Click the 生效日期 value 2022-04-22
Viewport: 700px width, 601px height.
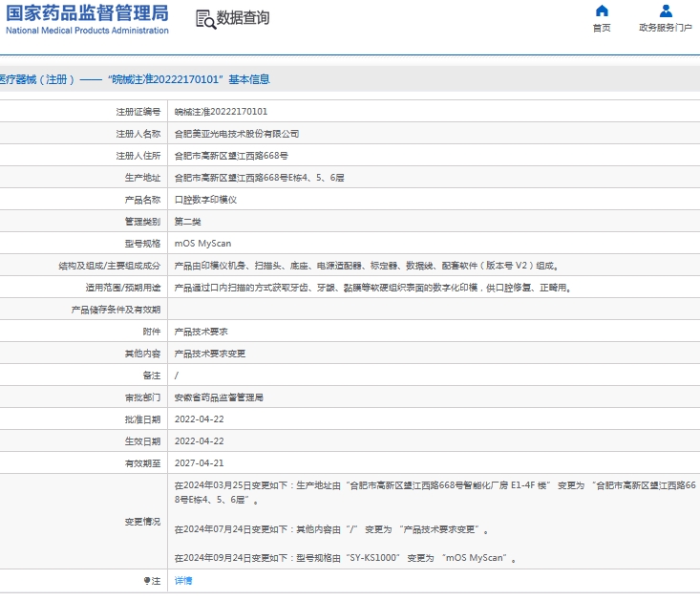(199, 441)
